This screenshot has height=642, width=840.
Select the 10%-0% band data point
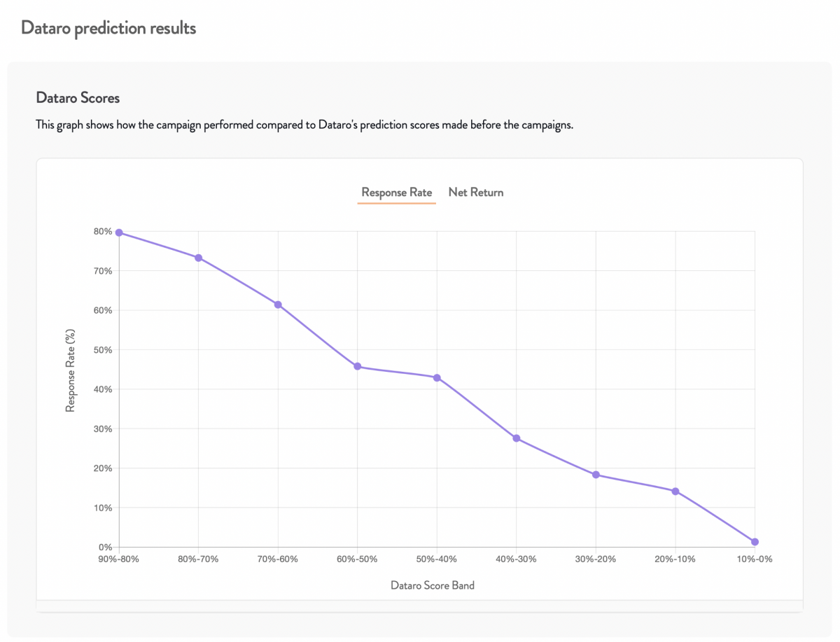[755, 542]
